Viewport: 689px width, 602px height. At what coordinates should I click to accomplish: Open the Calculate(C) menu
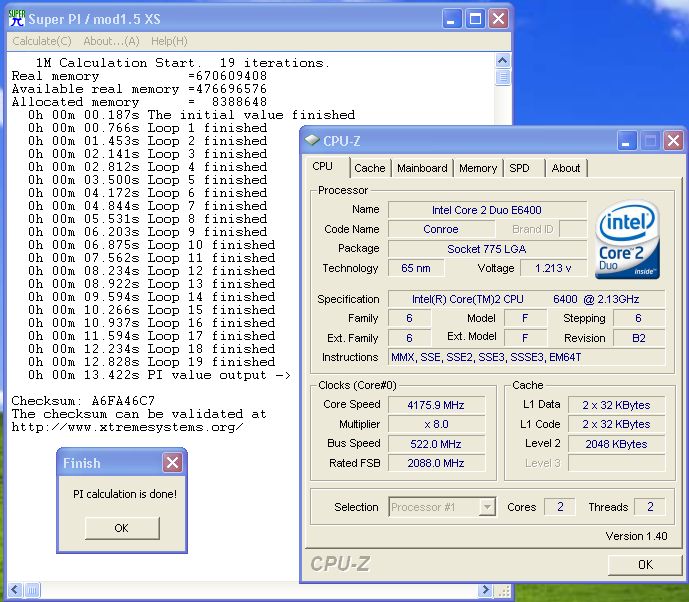[41, 41]
